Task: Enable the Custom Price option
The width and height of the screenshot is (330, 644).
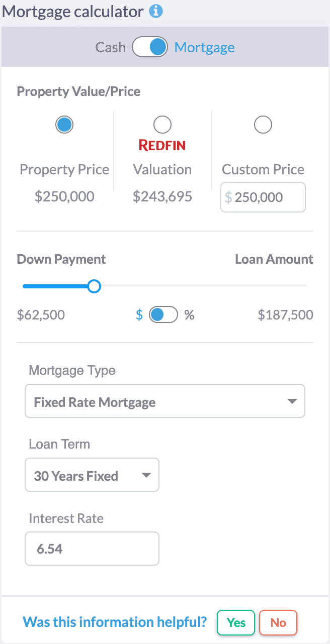Action: pyautogui.click(x=263, y=124)
